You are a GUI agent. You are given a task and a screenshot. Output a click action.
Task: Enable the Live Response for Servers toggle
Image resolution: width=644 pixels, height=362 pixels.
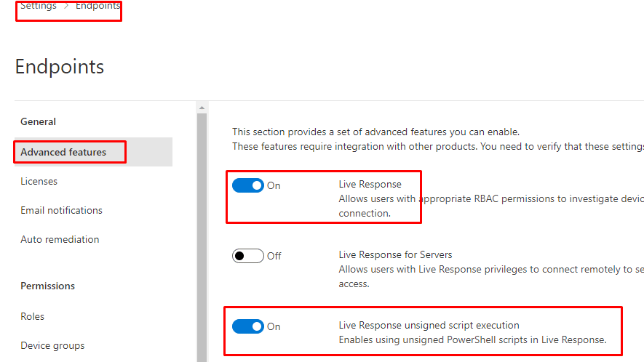pos(247,256)
